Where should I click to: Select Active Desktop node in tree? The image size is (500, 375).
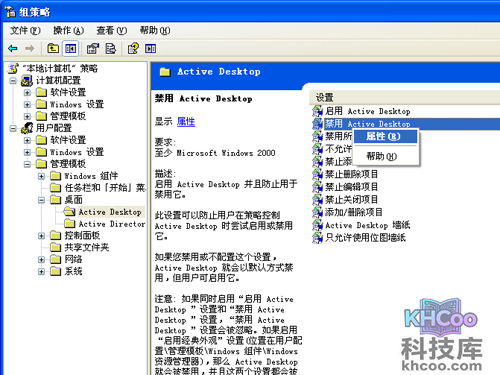pos(110,212)
